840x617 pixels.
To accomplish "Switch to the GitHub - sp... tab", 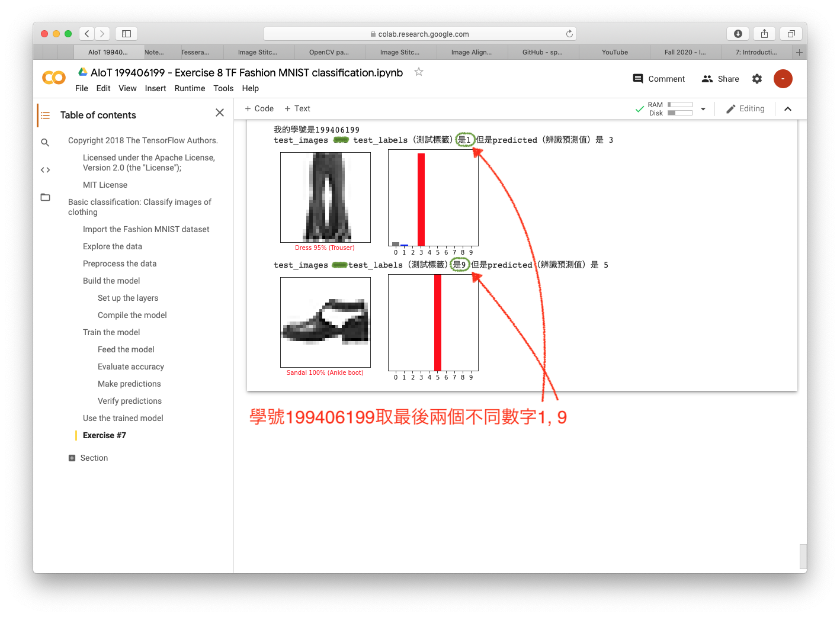I will click(x=543, y=52).
